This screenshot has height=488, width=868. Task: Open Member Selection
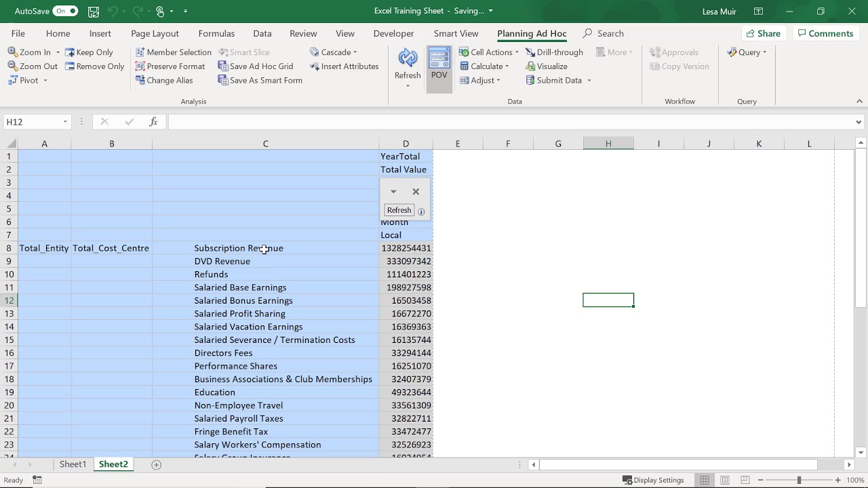174,52
